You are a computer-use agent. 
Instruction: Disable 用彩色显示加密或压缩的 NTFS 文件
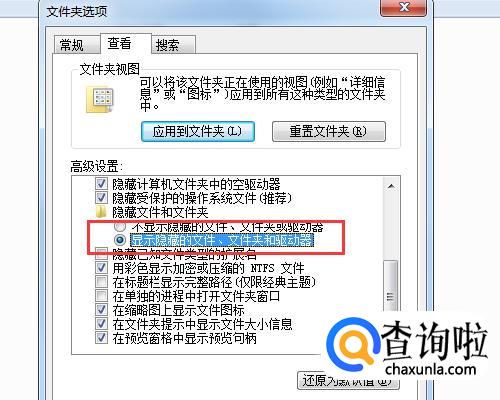[101, 268]
